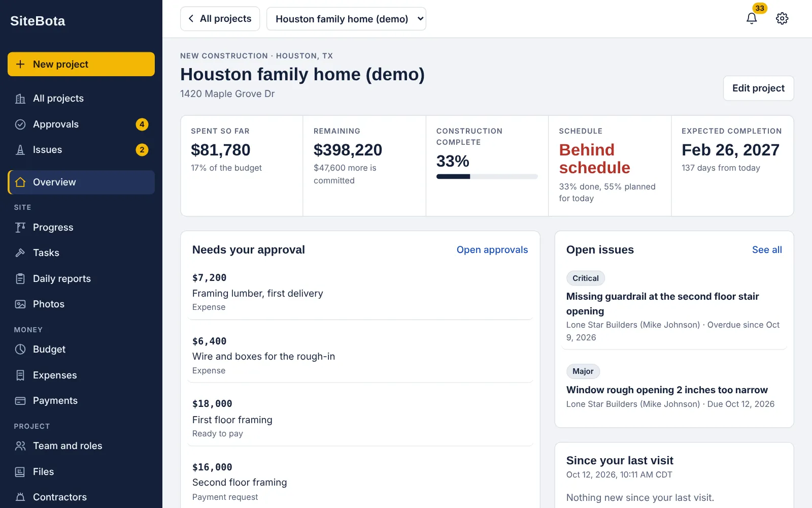Click the construction complete progress bar
The height and width of the screenshot is (508, 812).
tap(487, 177)
